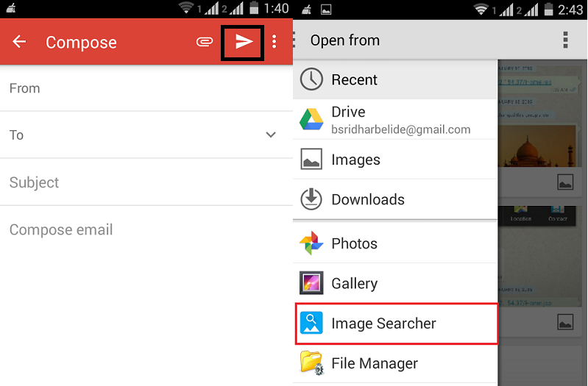Tap the 2:43 clock in status bar
Image resolution: width=588 pixels, height=386 pixels.
click(570, 10)
